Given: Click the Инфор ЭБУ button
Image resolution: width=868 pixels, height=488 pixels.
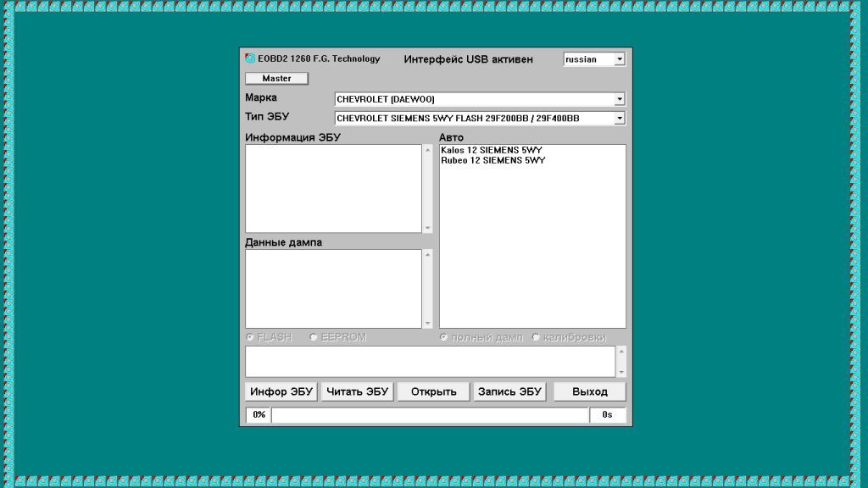Looking at the screenshot, I should tap(281, 391).
